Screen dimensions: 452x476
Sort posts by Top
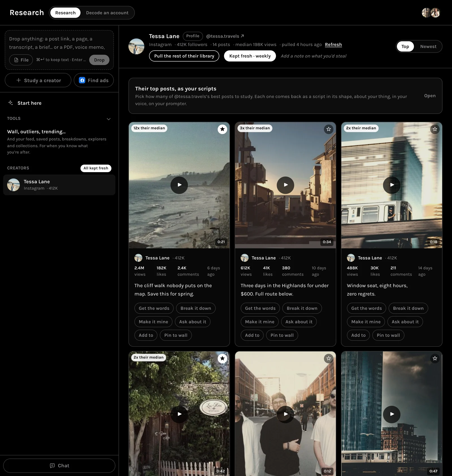405,46
